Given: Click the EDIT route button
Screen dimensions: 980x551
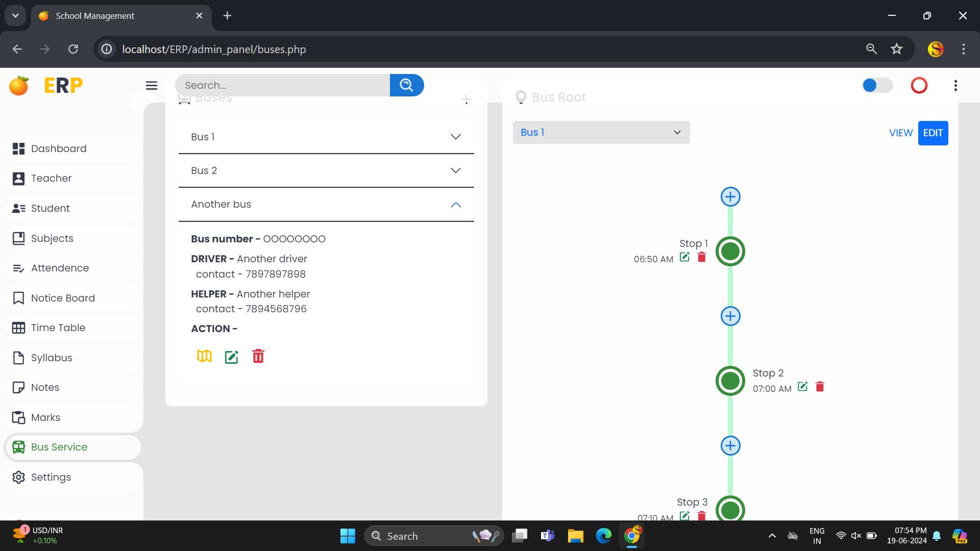Looking at the screenshot, I should pyautogui.click(x=933, y=133).
